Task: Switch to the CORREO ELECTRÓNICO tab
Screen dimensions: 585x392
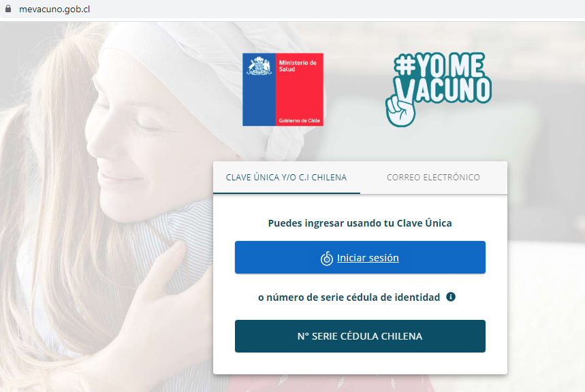Action: tap(434, 178)
